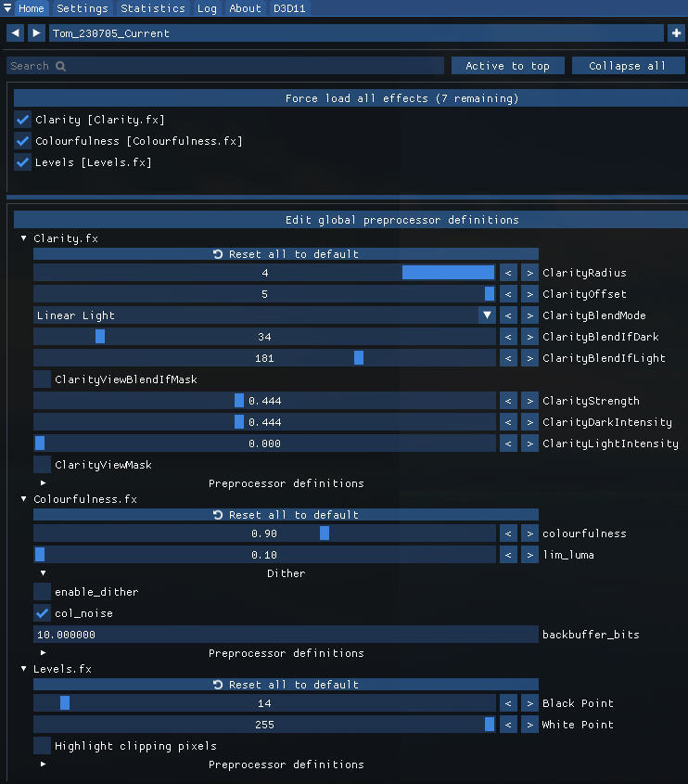Switch to the Settings tab

tap(83, 8)
